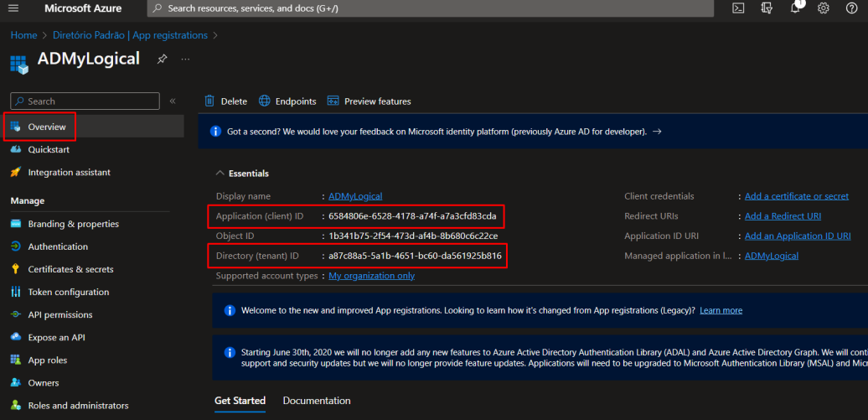This screenshot has height=420, width=868.
Task: Open the more options ellipsis beside ADMyLogical
Action: 185,59
